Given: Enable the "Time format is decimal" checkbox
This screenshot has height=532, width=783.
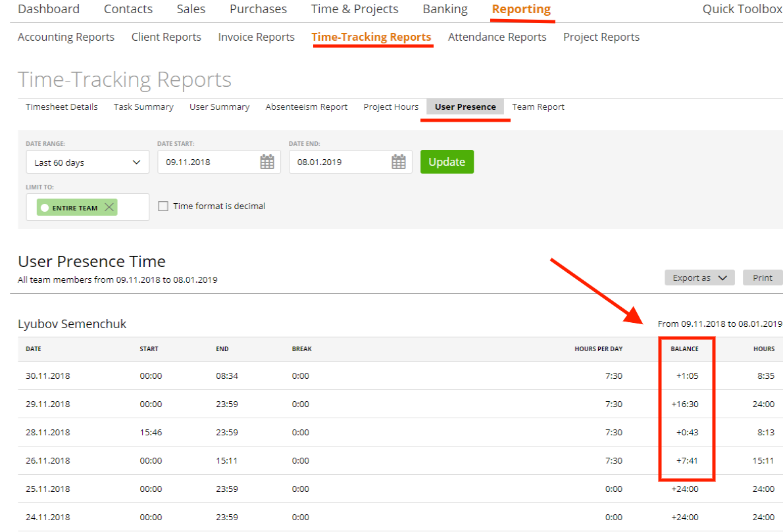Looking at the screenshot, I should pos(163,206).
